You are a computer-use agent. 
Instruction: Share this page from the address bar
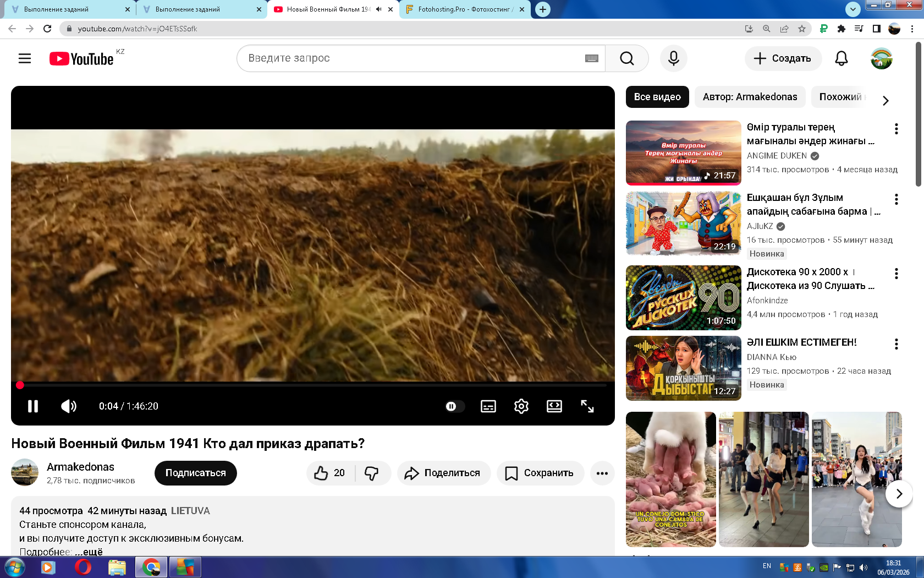pyautogui.click(x=784, y=29)
